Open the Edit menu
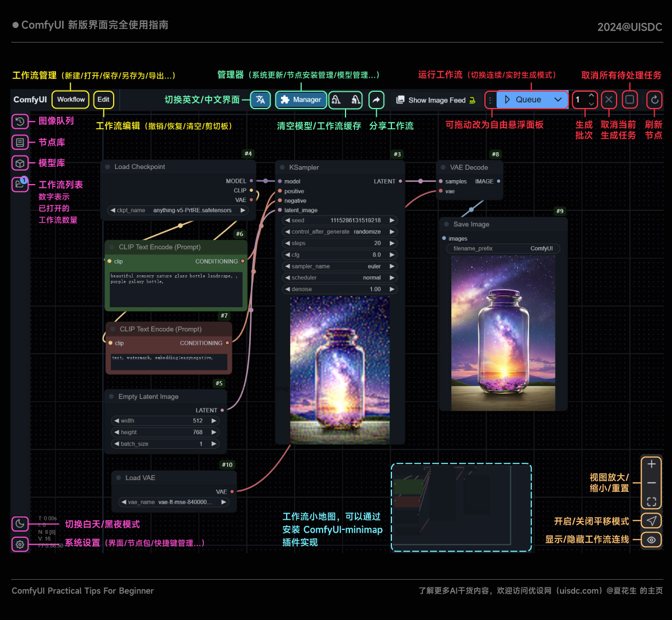The width and height of the screenshot is (672, 620). click(x=104, y=100)
